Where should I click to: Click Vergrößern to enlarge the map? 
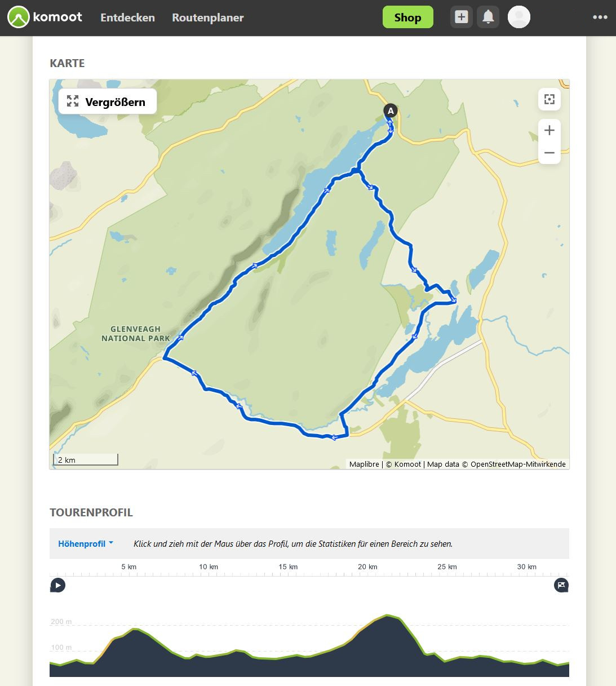(x=107, y=102)
